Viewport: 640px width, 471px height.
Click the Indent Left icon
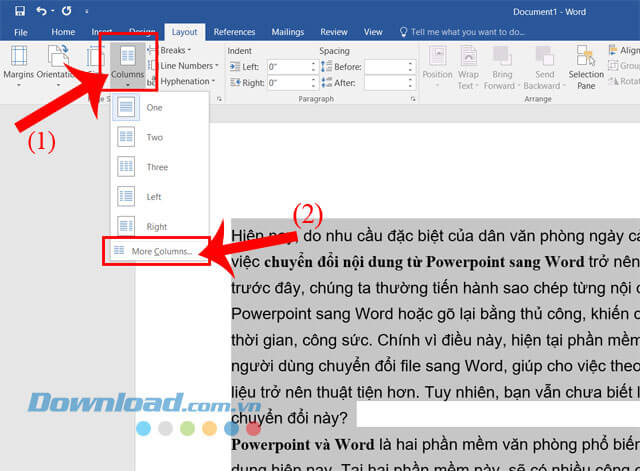(235, 67)
